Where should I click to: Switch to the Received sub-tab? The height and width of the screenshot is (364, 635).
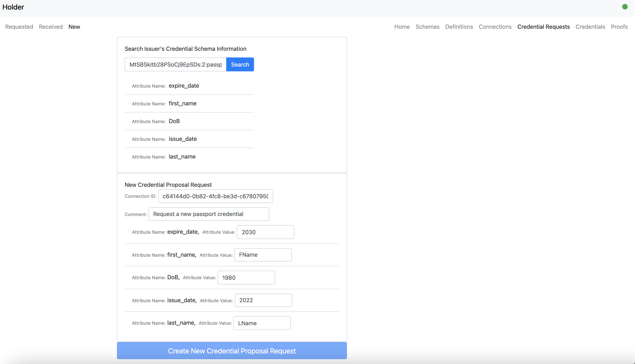[51, 27]
